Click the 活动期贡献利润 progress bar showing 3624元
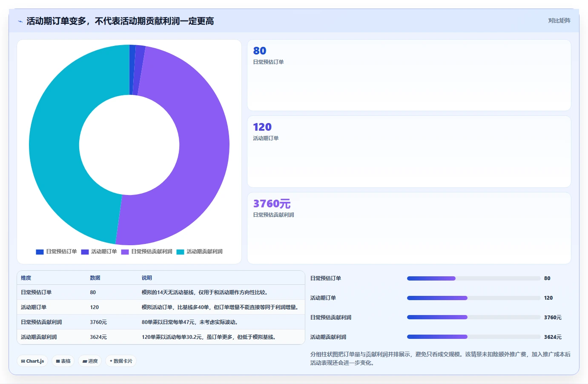Viewport: 588px width, 384px height. 473,337
